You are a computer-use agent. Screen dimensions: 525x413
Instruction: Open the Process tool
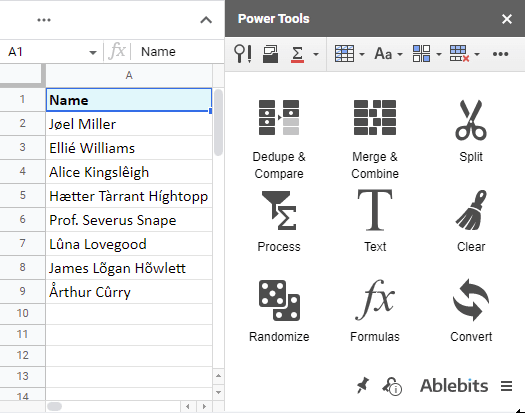tap(279, 221)
